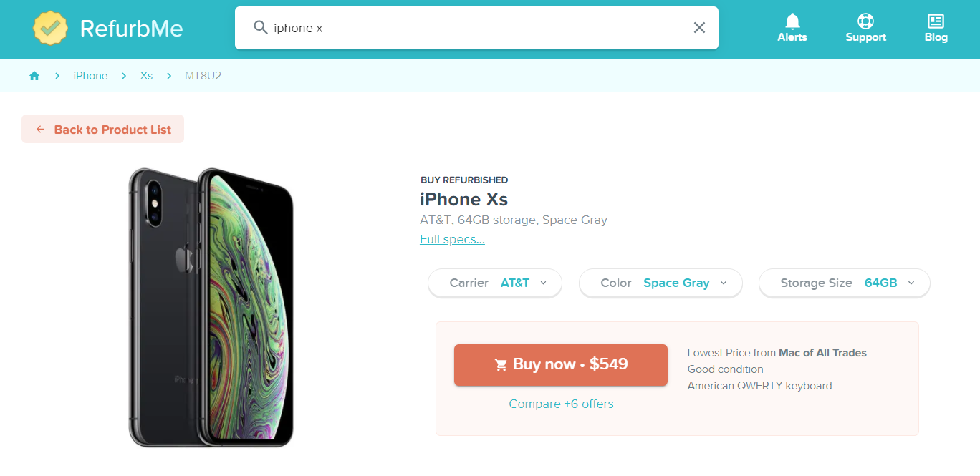
Task: Expand the Carrier AT&T dropdown
Action: pyautogui.click(x=495, y=283)
